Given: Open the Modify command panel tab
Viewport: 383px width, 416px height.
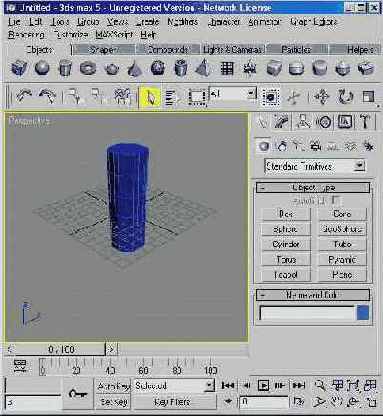Looking at the screenshot, I should [282, 122].
